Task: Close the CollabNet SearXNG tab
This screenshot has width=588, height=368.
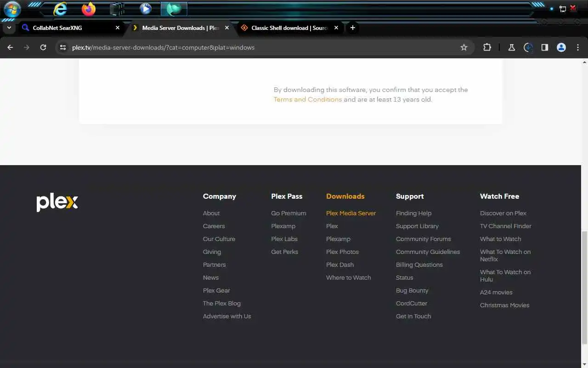Action: click(x=118, y=28)
